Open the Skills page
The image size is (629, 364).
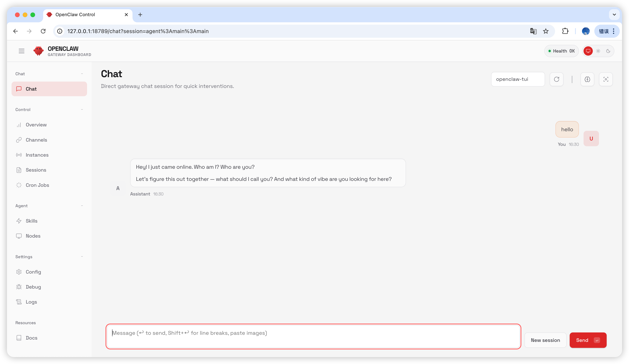click(x=31, y=221)
